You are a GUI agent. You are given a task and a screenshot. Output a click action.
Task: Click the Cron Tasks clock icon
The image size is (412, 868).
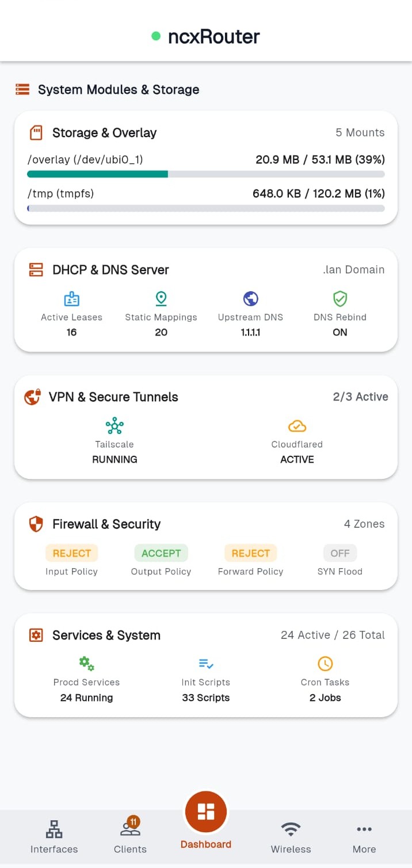coord(325,664)
